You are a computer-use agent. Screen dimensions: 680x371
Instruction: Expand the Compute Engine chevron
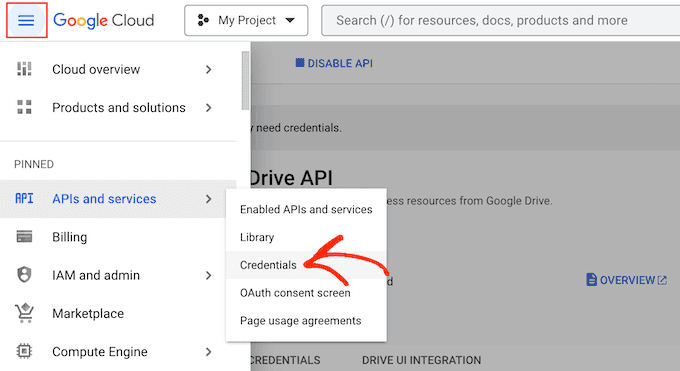[209, 351]
